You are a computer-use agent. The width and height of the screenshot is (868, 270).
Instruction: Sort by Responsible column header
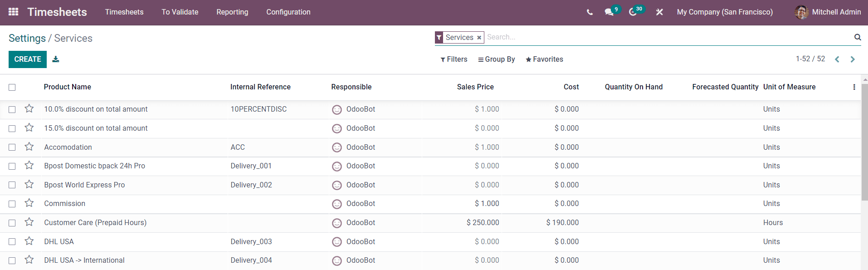[x=351, y=87]
